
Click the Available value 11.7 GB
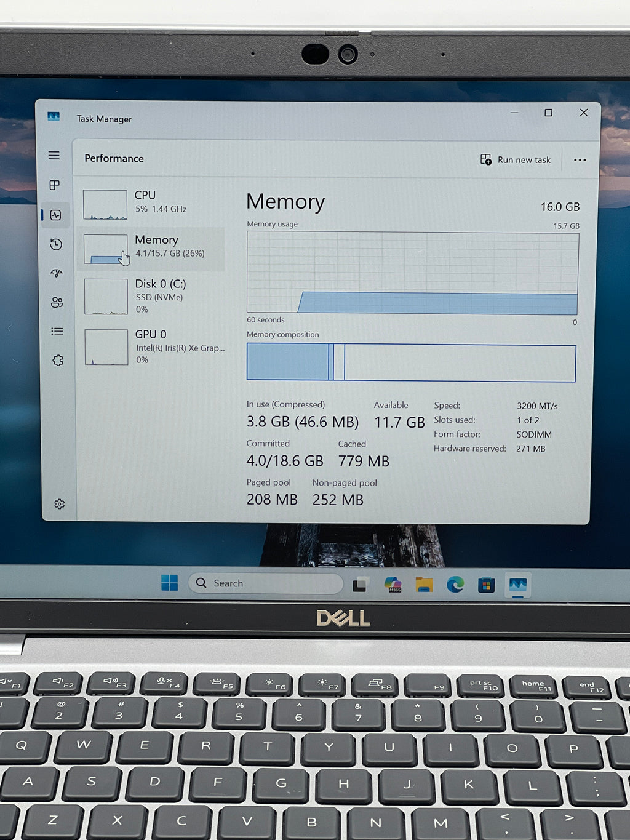[x=399, y=422]
